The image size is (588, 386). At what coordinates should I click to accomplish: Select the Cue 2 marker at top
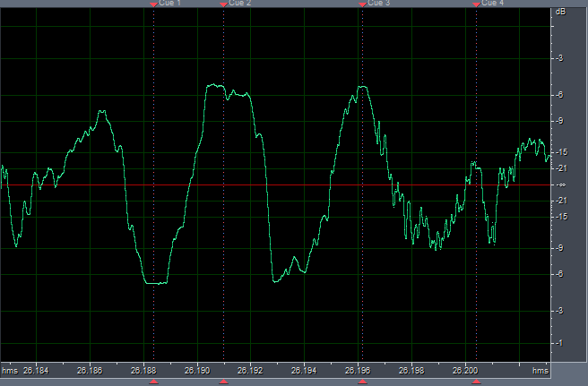223,4
